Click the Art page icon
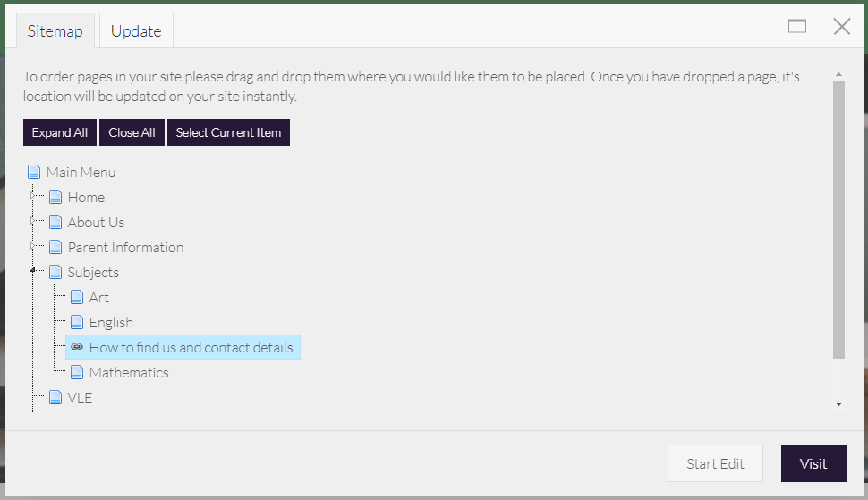 pos(77,297)
